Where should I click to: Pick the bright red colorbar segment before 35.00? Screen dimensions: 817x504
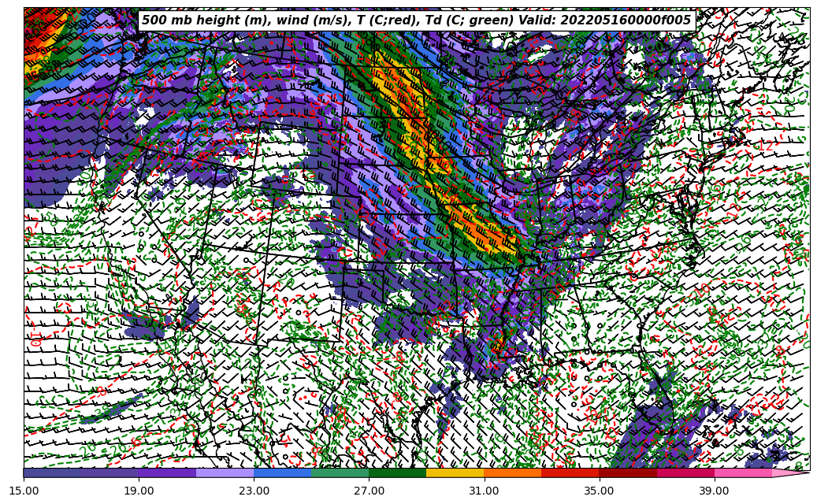point(570,472)
